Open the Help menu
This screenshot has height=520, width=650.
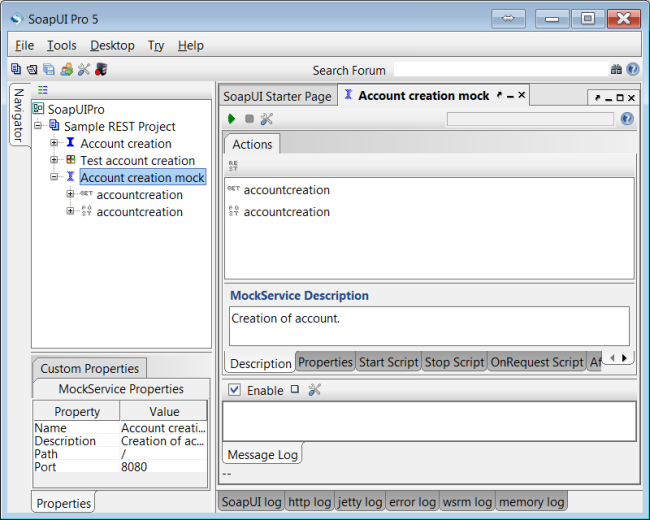(191, 45)
